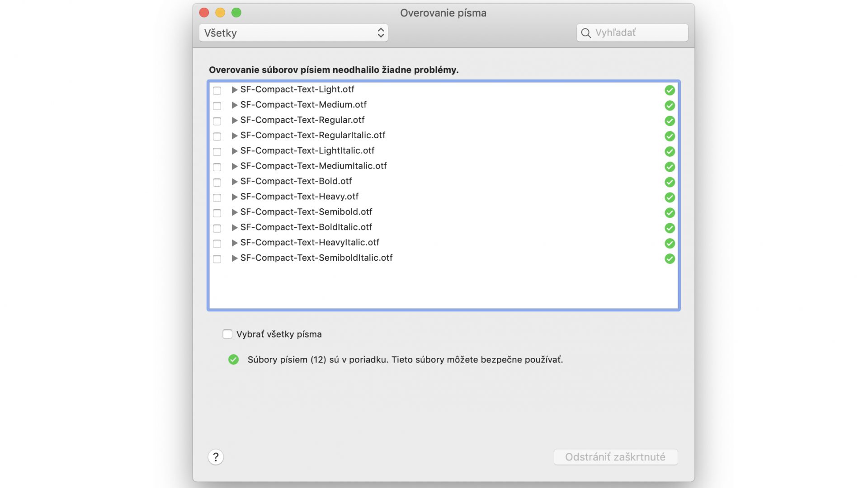Click green checkmark status for SF-Compact-Text-LightItalic.otf
Screen dimensions: 868x488
click(670, 151)
